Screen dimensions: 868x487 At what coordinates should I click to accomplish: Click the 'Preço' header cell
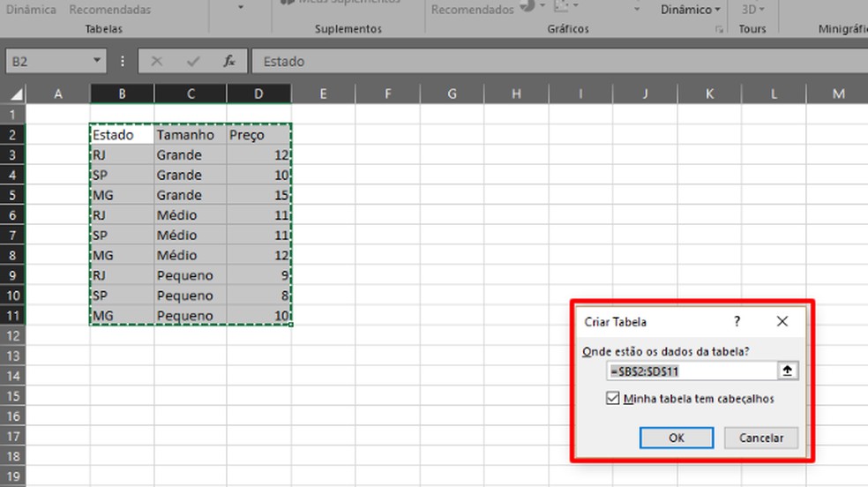coord(258,135)
